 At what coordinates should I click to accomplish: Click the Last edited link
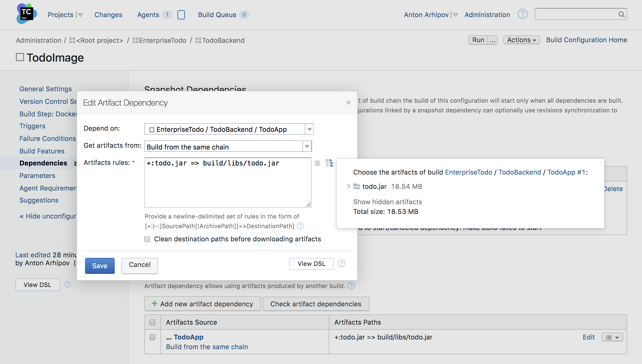33,255
